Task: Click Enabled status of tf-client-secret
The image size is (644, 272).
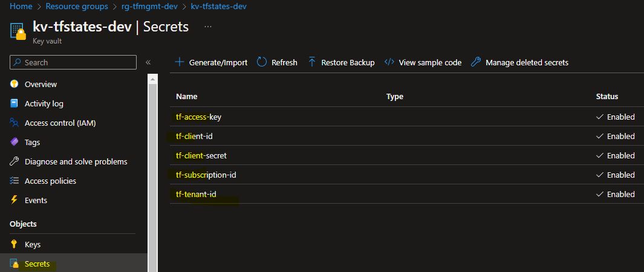Action: tap(615, 155)
